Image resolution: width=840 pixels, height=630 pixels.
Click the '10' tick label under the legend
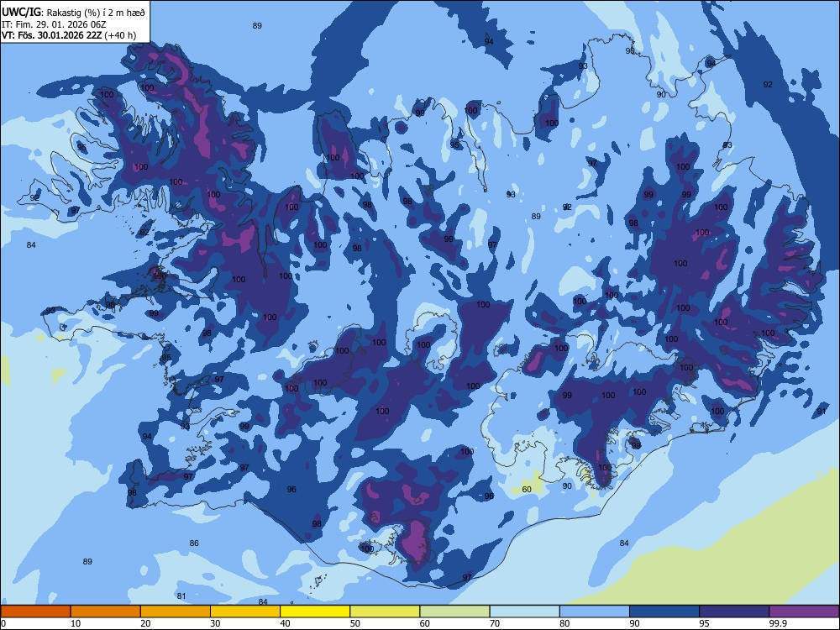[76, 623]
